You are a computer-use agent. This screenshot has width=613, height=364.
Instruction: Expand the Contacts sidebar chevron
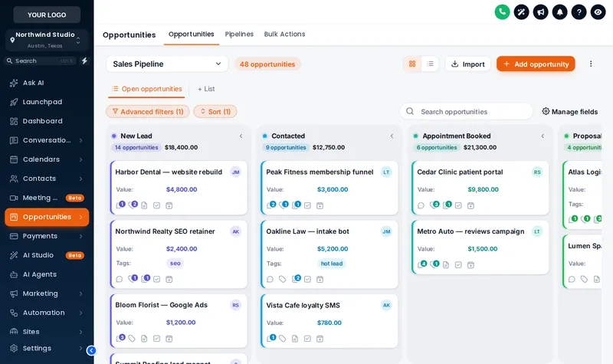pos(80,179)
